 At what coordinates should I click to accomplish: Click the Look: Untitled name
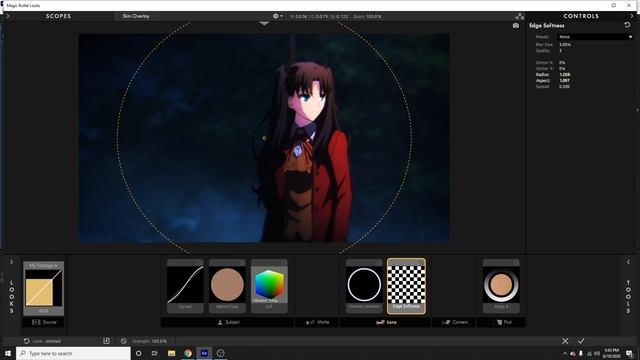coord(47,341)
